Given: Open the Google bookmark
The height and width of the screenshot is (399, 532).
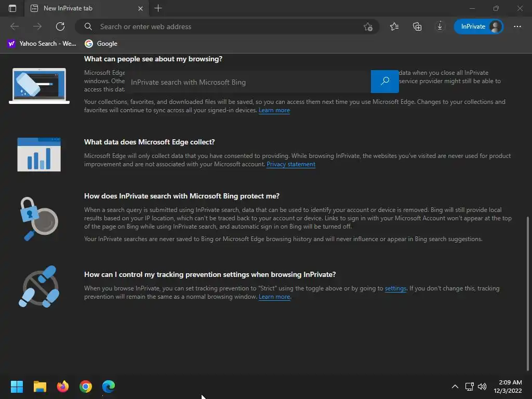Looking at the screenshot, I should tap(101, 44).
